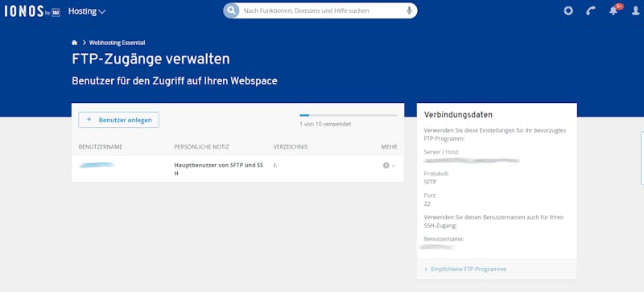This screenshot has height=292, width=644.
Task: Click the FTP-Zugänge verwalten page title
Action: pos(151,60)
